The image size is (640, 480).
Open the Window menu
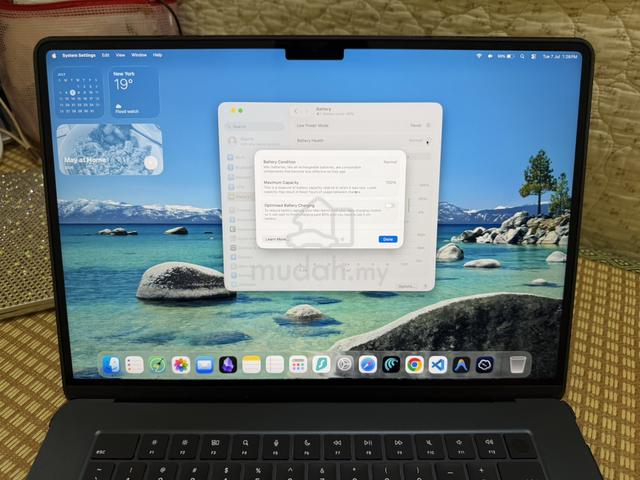[139, 55]
